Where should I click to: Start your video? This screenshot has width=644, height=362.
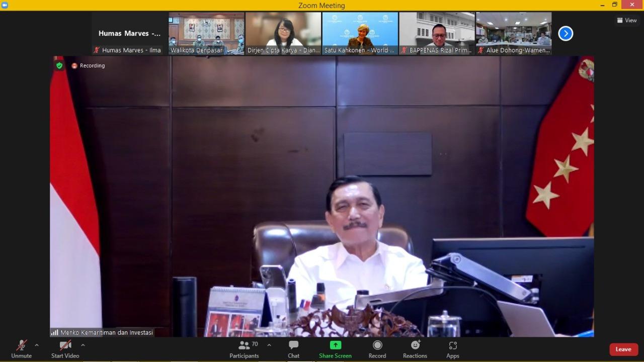pyautogui.click(x=65, y=348)
